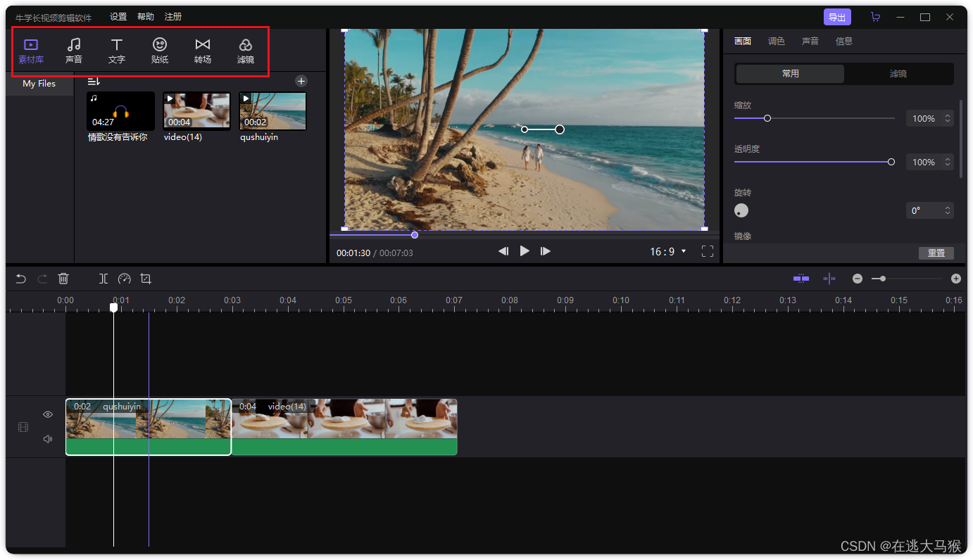Click the redo arrow icon

pyautogui.click(x=42, y=279)
